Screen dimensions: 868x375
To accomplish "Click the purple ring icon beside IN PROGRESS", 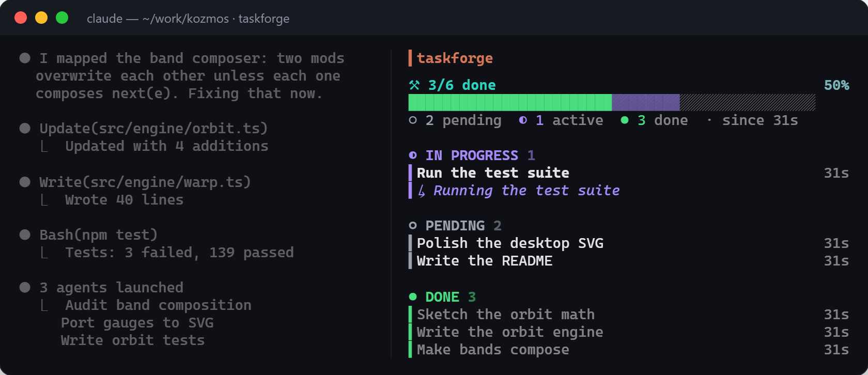I will point(413,155).
